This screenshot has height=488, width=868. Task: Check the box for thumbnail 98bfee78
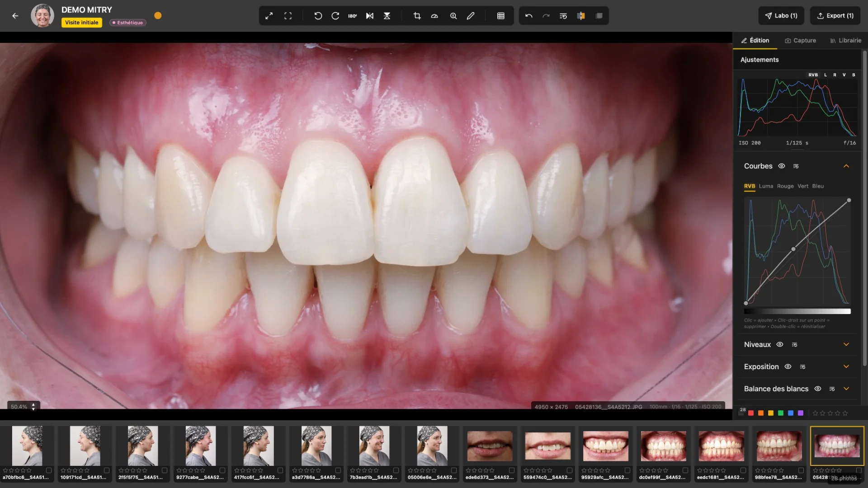(801, 470)
